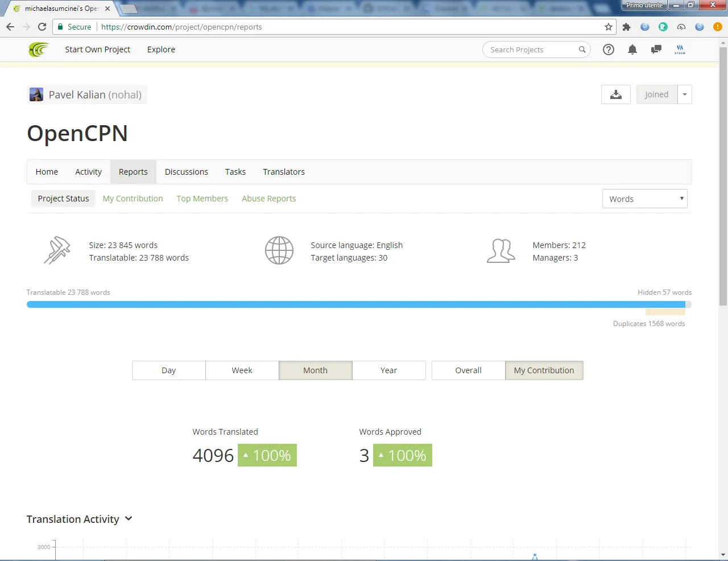The width and height of the screenshot is (728, 561).
Task: Open the Tasks tab
Action: pos(235,172)
